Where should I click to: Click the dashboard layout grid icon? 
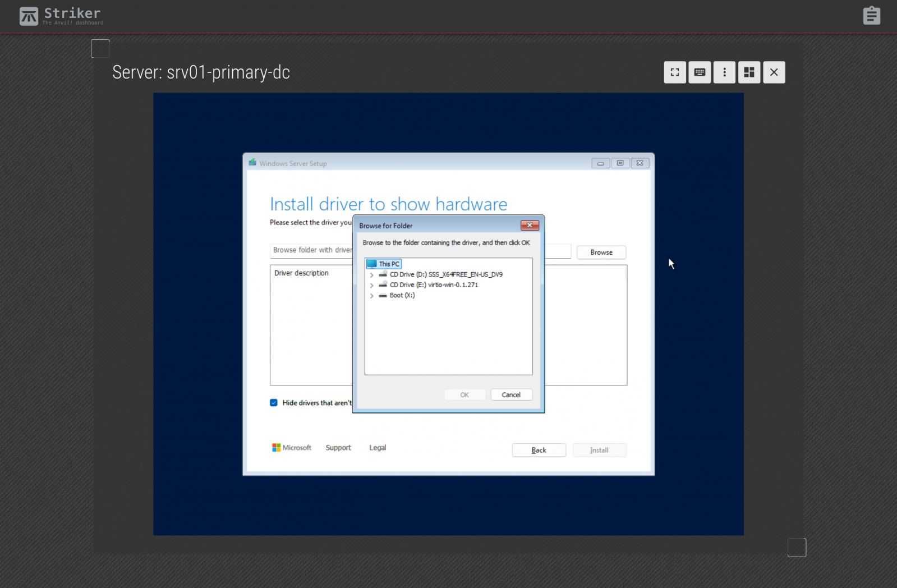point(749,72)
